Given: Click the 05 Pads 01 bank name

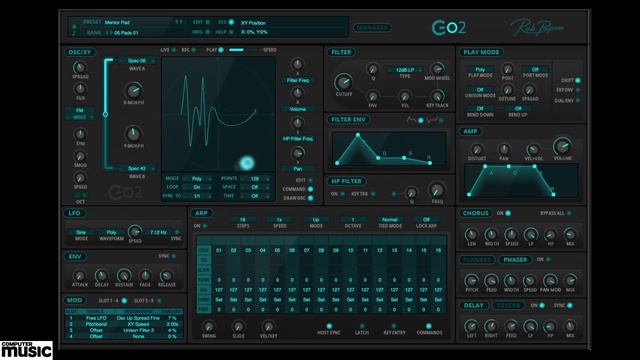Looking at the screenshot, I should point(127,33).
